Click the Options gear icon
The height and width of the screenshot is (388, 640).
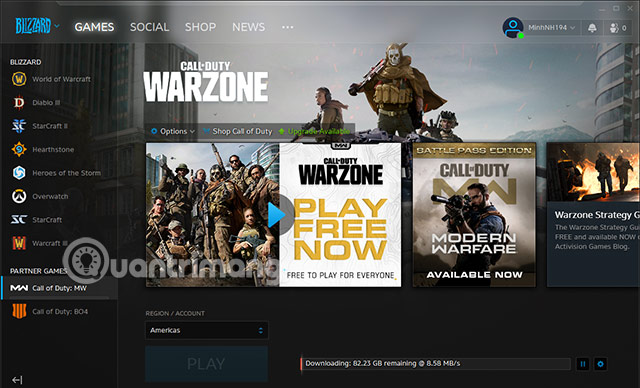(154, 131)
